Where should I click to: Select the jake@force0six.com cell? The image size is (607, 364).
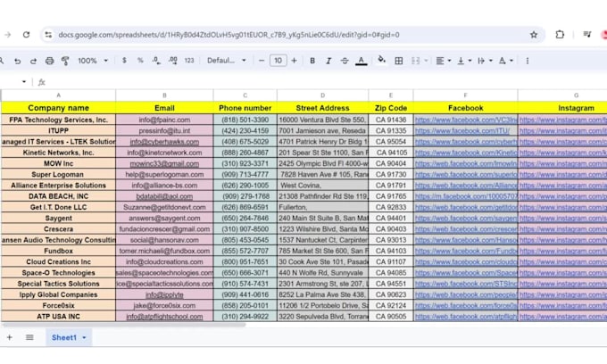pos(164,306)
